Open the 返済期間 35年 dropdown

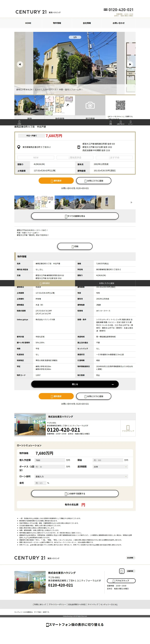110,467
